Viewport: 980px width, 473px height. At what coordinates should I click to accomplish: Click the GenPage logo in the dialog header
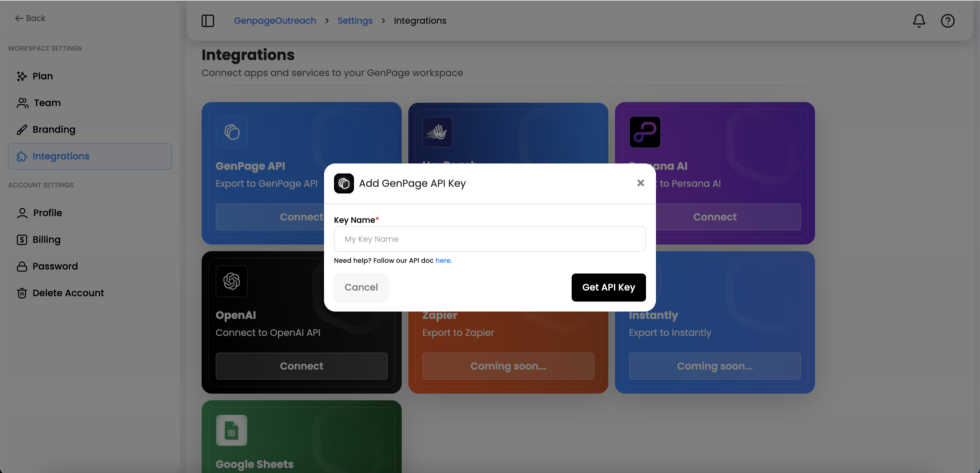[x=344, y=183]
